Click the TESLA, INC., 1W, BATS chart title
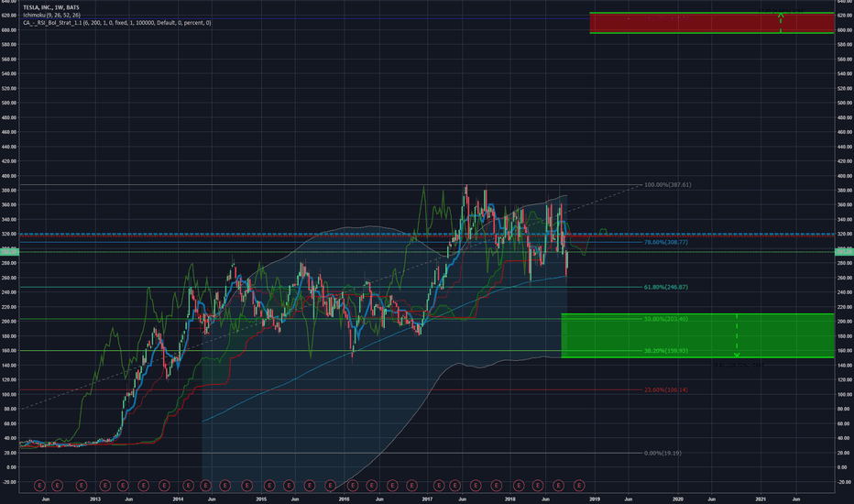This screenshot has width=854, height=504. pyautogui.click(x=50, y=7)
